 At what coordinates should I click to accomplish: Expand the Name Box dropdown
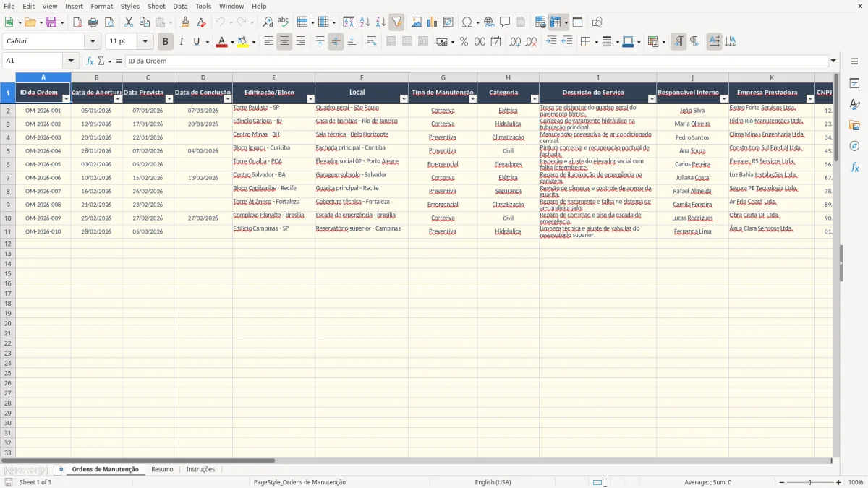(x=71, y=61)
